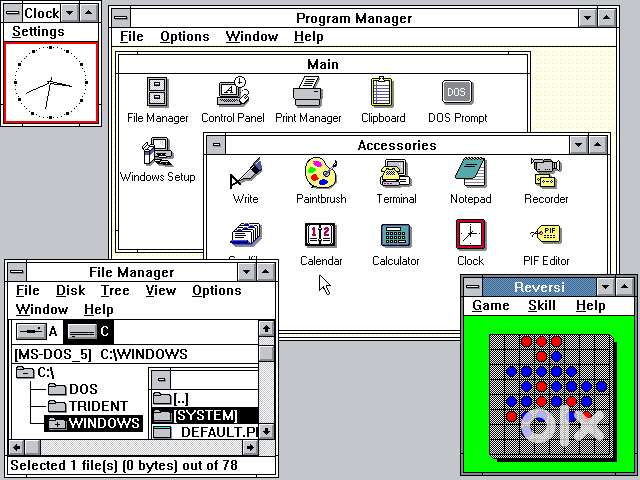Viewport: 640px width, 480px height.
Task: Open the Print Manager icon
Action: 308,100
